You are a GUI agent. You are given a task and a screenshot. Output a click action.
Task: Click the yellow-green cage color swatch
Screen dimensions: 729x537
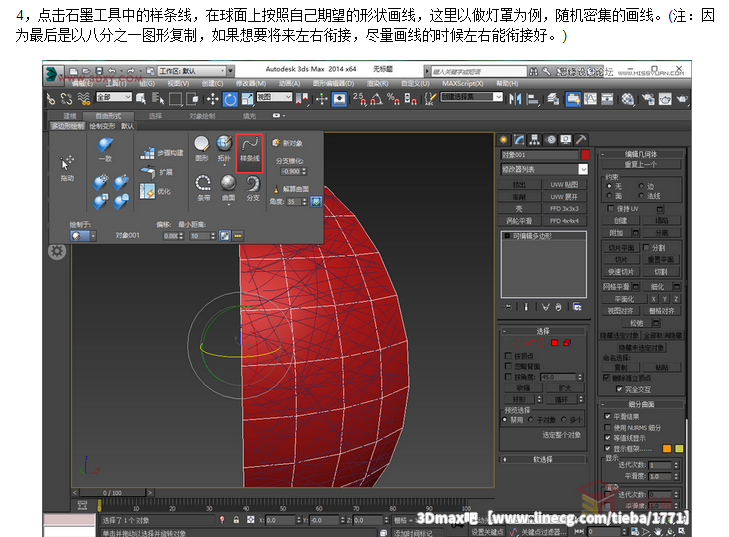[679, 449]
